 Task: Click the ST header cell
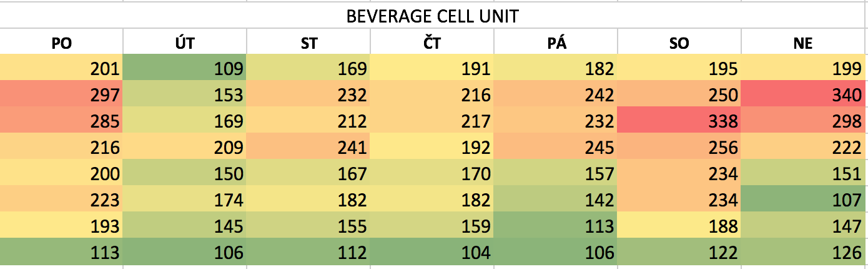click(x=308, y=43)
